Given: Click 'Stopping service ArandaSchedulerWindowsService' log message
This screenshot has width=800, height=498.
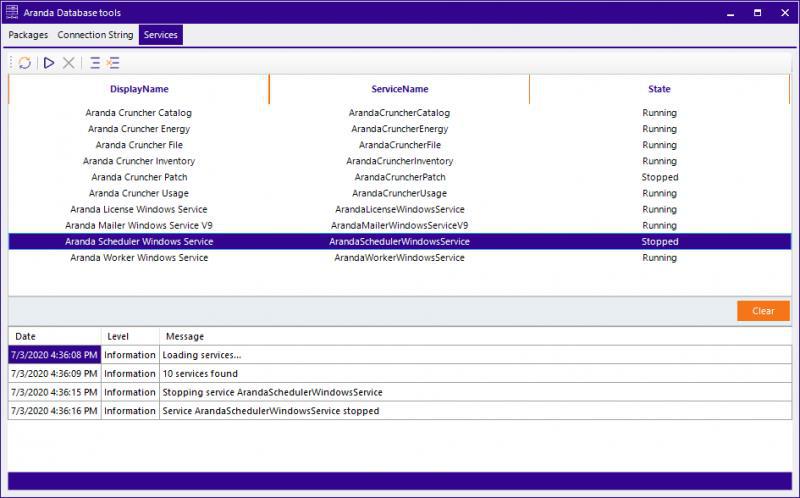Looking at the screenshot, I should [x=272, y=392].
